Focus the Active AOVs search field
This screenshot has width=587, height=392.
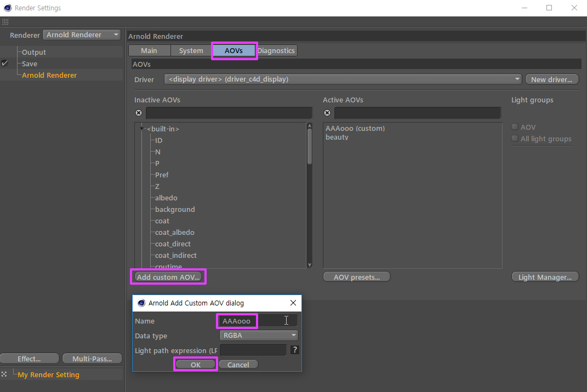click(418, 113)
